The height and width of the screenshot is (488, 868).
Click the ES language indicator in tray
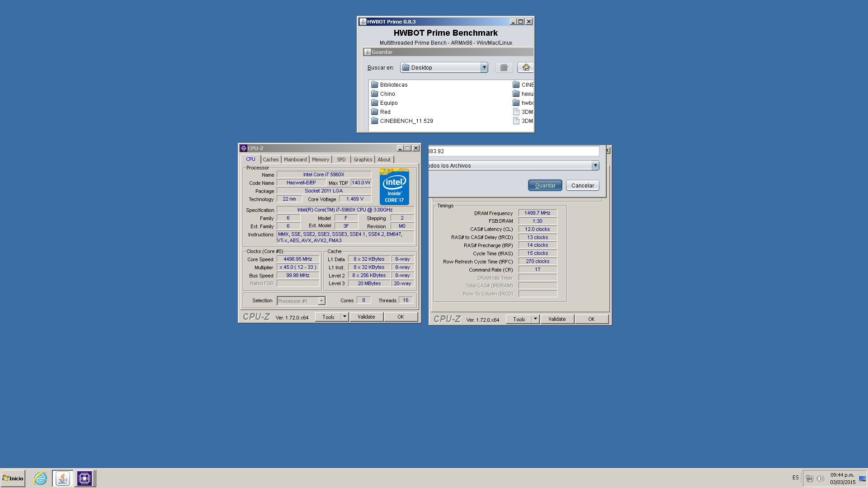point(796,478)
